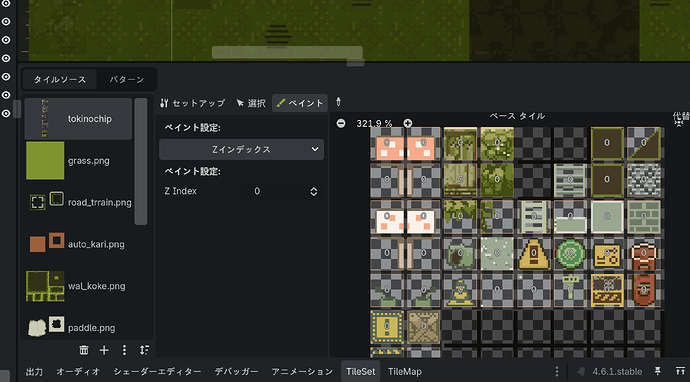
Task: Activate the 選択 select tool
Action: click(x=251, y=103)
